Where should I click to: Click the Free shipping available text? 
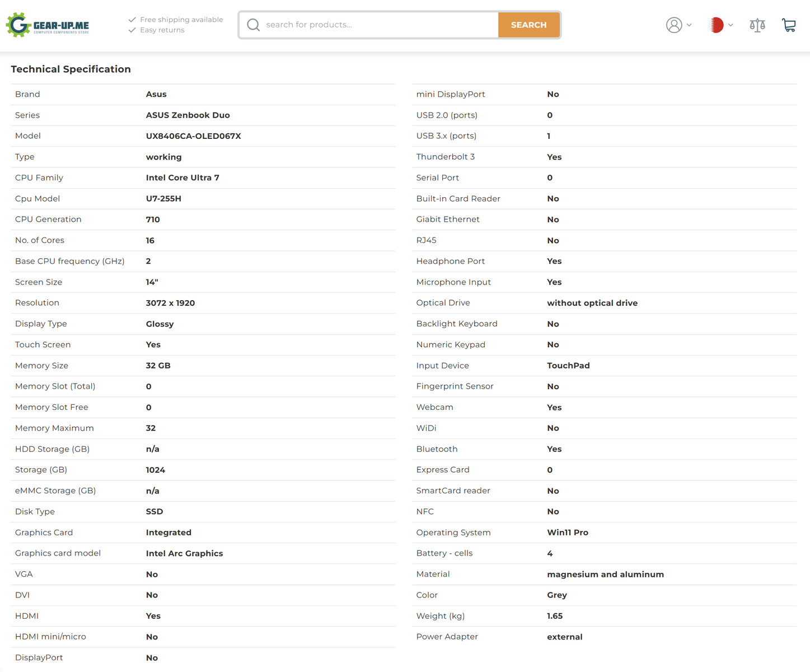181,20
